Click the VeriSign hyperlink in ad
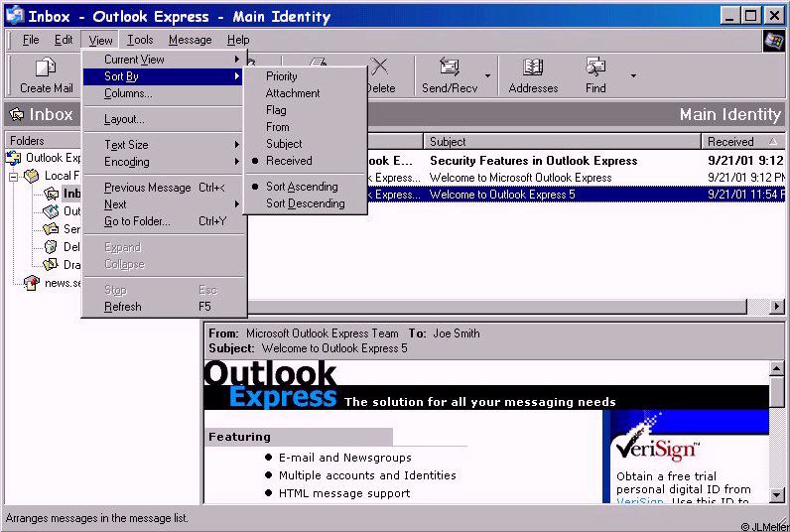Screen dimensions: 790x532 click(x=639, y=501)
